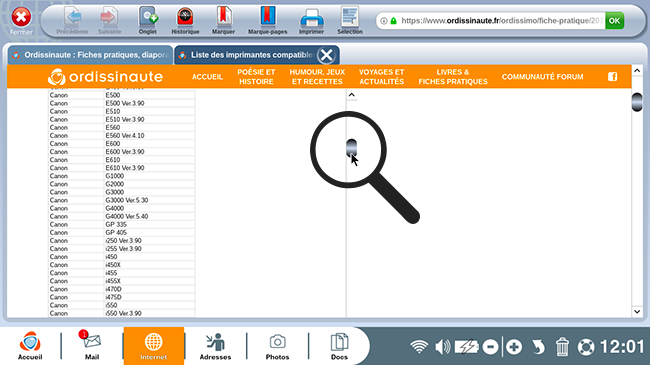The height and width of the screenshot is (365, 650).
Task: Click the Facebook icon in header
Action: pyautogui.click(x=613, y=77)
